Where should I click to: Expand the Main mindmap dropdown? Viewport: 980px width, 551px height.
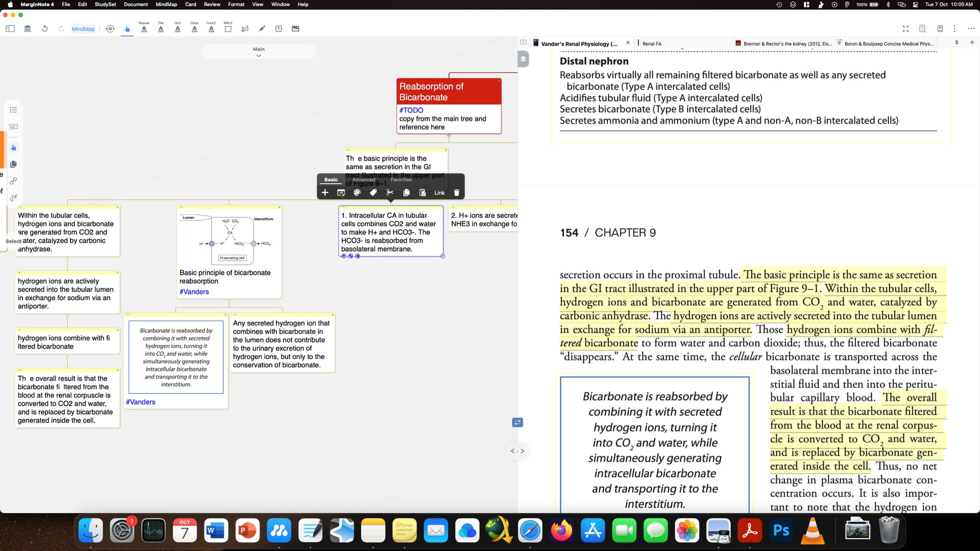coord(259,52)
